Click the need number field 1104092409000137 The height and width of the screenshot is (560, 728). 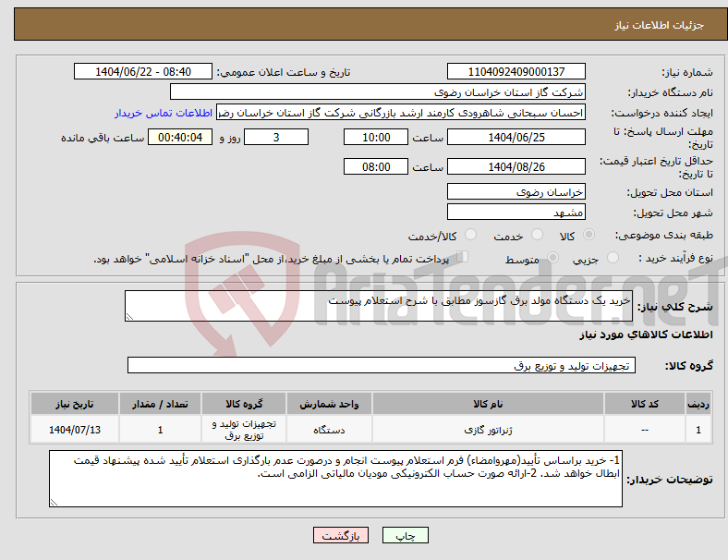pos(516,71)
